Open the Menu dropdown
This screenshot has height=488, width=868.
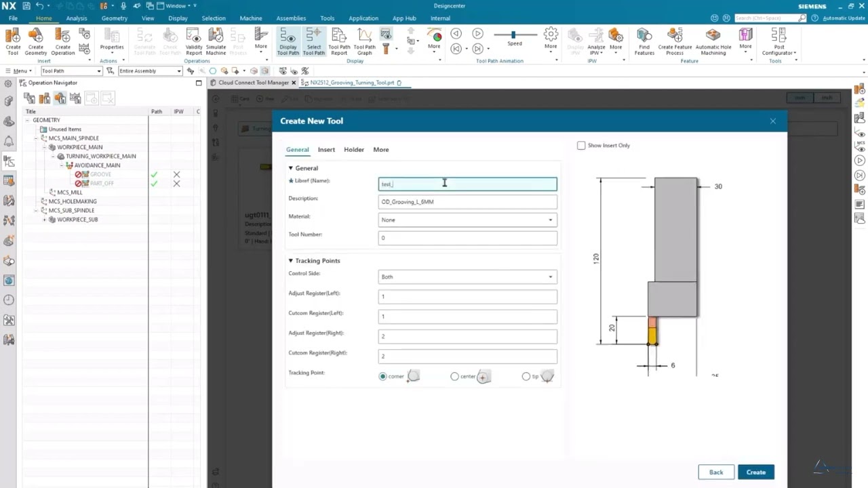(18, 71)
